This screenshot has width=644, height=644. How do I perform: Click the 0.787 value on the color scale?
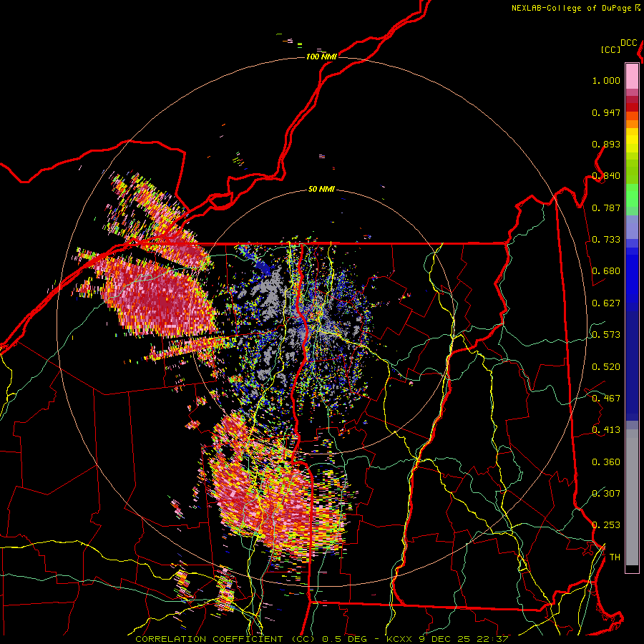606,208
